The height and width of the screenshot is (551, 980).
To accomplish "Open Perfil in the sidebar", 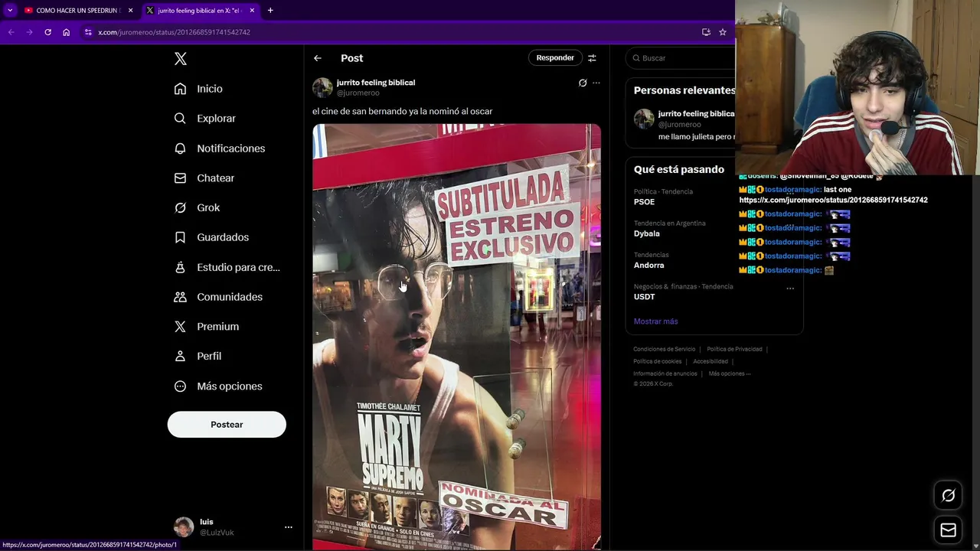I will tap(198, 356).
